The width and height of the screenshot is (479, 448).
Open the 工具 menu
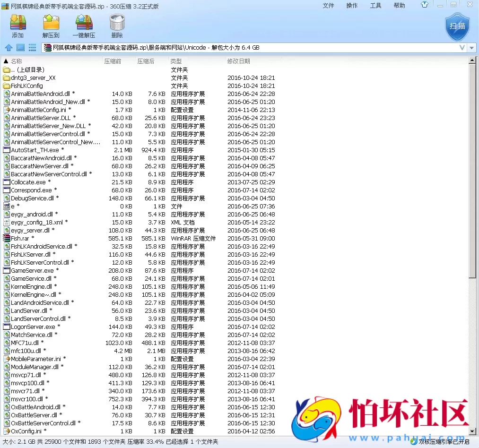(375, 5)
